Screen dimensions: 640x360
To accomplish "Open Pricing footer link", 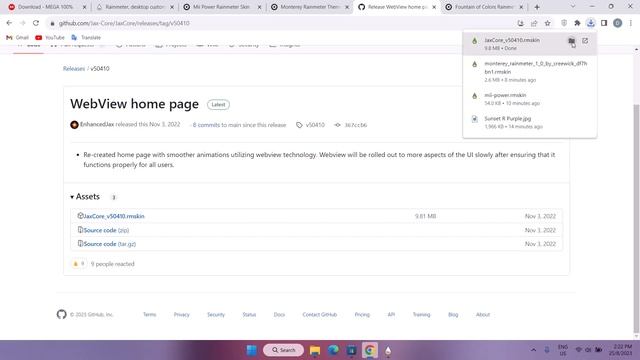I will click(362, 314).
